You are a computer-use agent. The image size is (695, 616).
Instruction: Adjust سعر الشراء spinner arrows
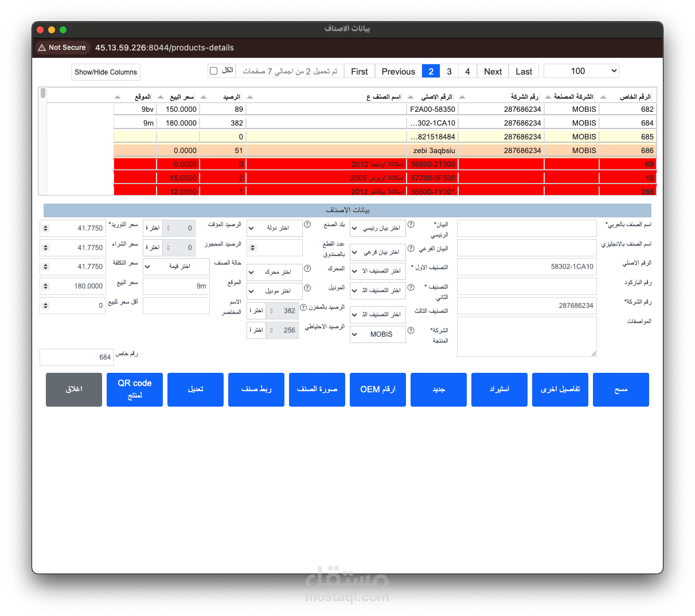[x=46, y=248]
